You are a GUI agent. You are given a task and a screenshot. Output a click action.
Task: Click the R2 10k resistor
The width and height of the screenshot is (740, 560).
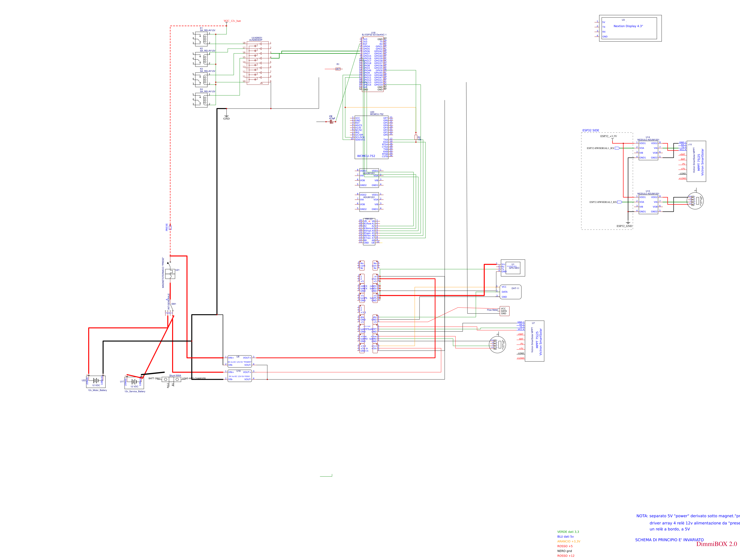click(416, 137)
